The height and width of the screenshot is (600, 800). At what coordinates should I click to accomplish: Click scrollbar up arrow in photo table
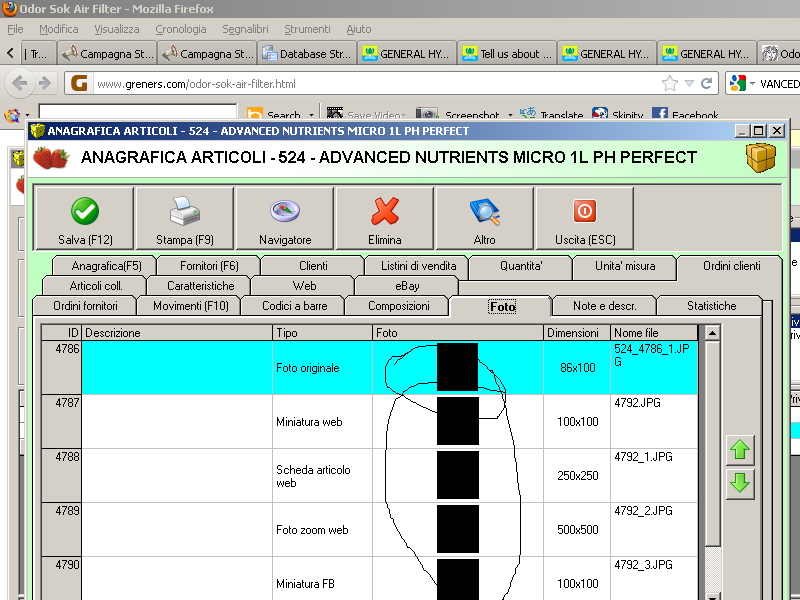(x=712, y=333)
